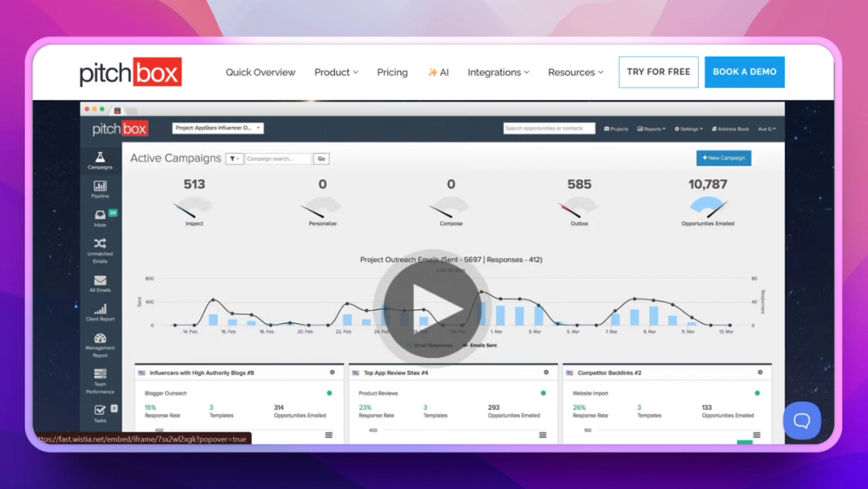Click the 23% Response Rate value
The image size is (868, 489).
(x=365, y=407)
